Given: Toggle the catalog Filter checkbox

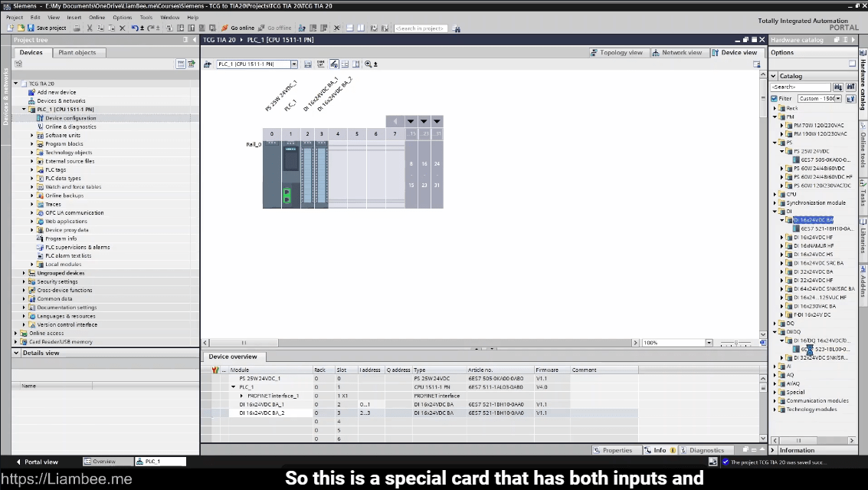Looking at the screenshot, I should coord(775,98).
